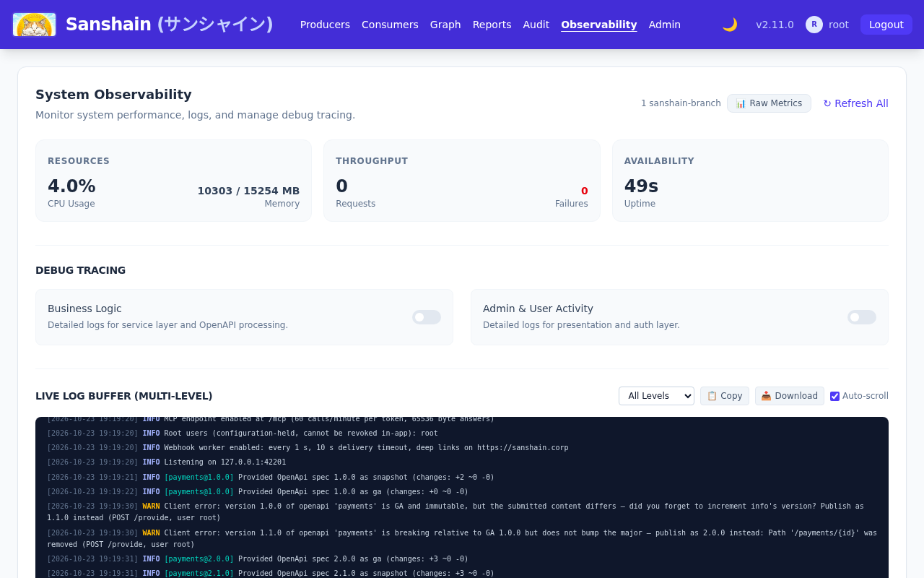The image size is (924, 578).
Task: Click the [payments@2.1.0] log tag
Action: 199,574
